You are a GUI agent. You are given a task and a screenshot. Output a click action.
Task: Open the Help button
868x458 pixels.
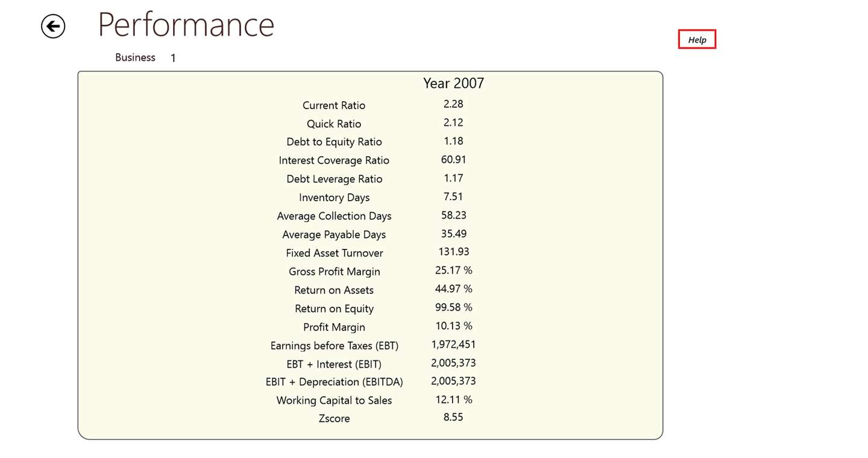click(x=697, y=40)
